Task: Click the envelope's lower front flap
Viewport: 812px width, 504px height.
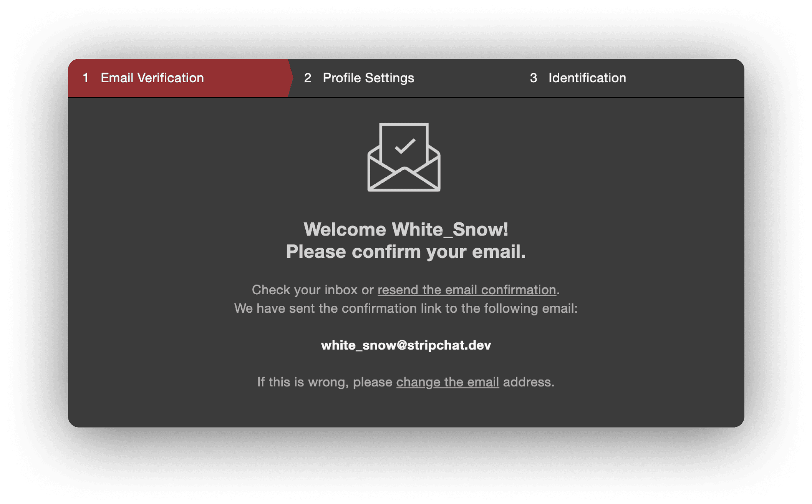Action: 404,180
